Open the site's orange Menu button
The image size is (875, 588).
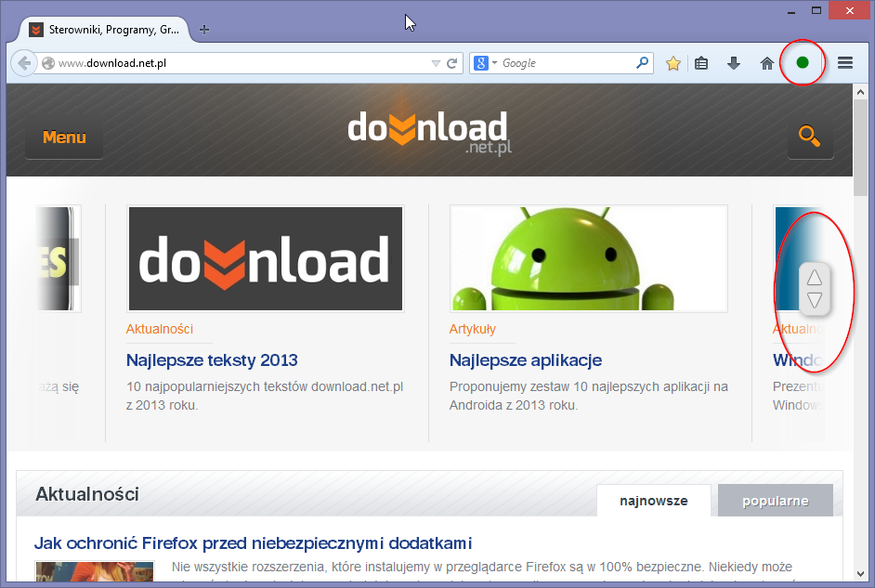(64, 137)
